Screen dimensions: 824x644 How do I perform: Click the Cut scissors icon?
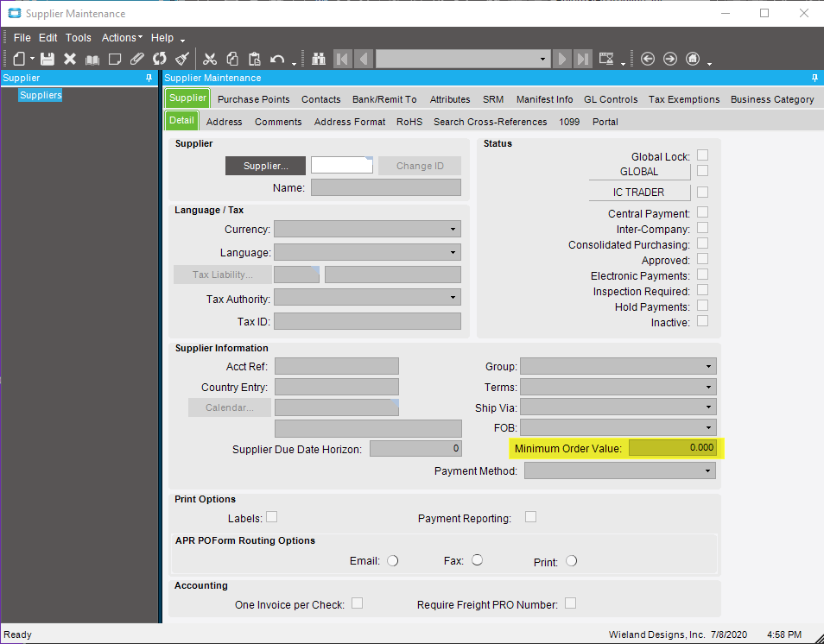click(x=210, y=59)
